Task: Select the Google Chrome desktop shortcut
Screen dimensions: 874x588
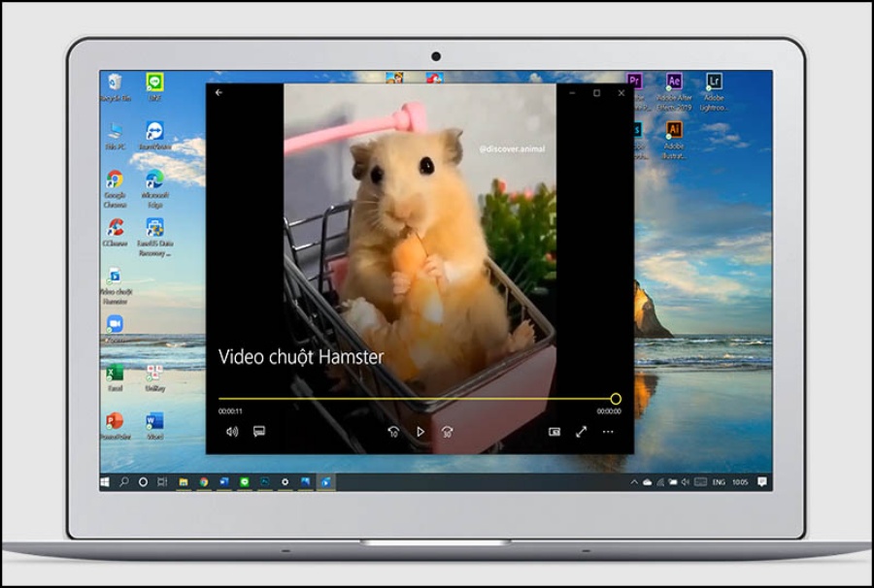Action: tap(115, 180)
